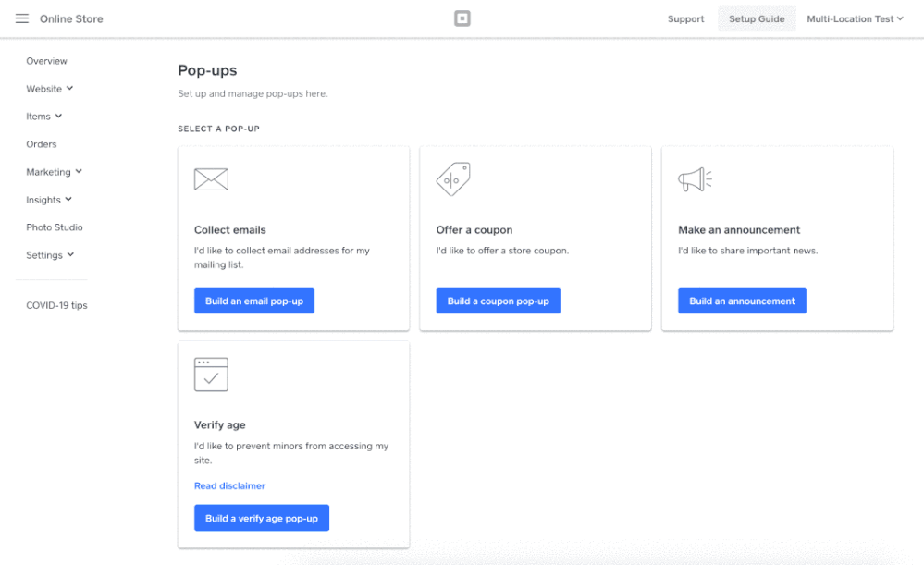The width and height of the screenshot is (924, 565).
Task: Open the Multi-Location Test account dropdown
Action: click(855, 18)
